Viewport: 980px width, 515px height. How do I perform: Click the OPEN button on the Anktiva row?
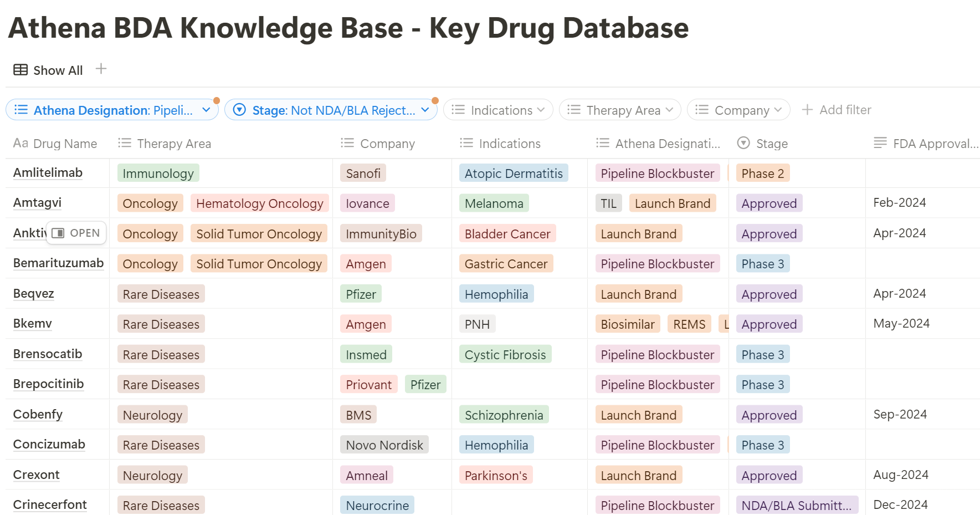click(x=76, y=233)
